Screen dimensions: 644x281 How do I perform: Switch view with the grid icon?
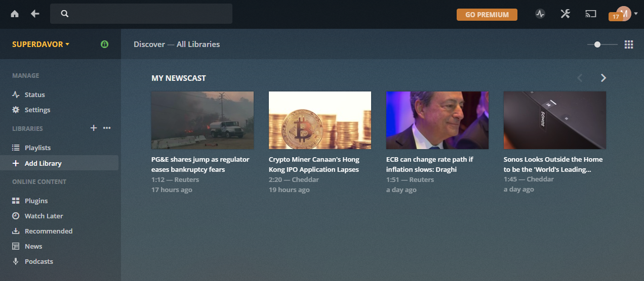(629, 44)
